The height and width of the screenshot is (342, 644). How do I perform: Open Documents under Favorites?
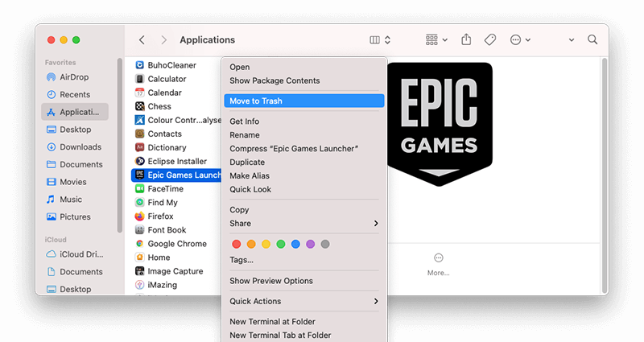(x=75, y=164)
